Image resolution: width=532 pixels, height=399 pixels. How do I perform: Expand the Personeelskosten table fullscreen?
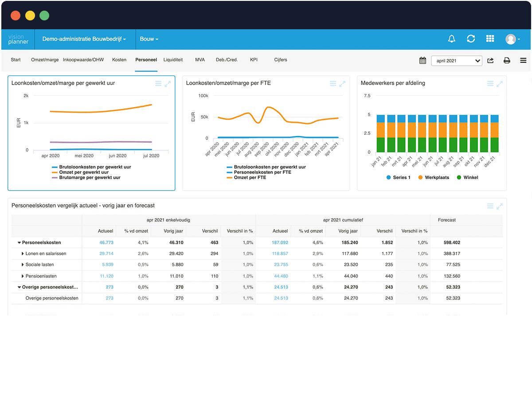[499, 206]
